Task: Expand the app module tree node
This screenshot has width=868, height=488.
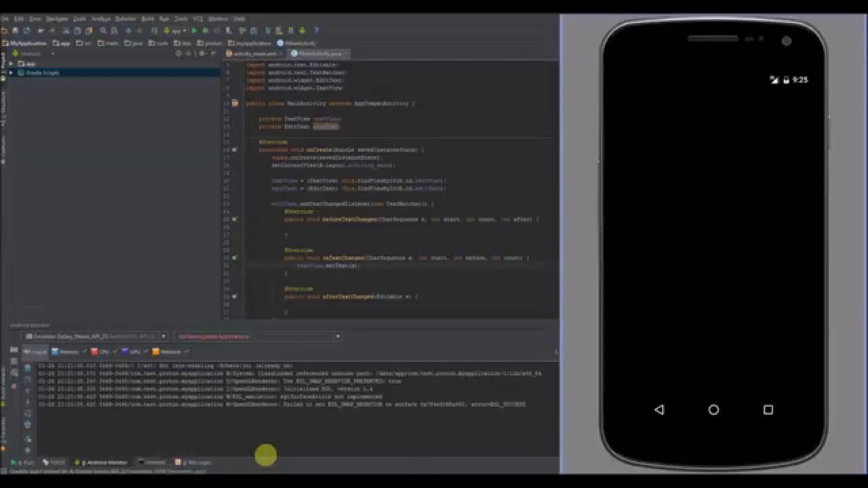Action: (12, 64)
